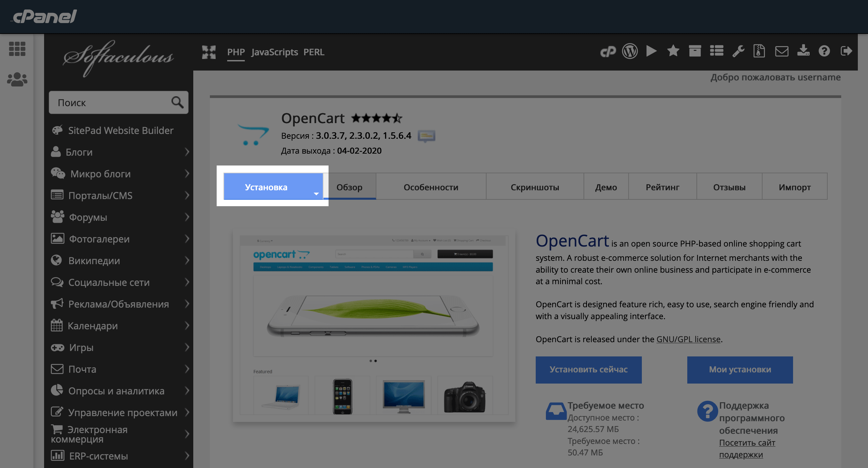
Task: Expand the Википедии category
Action: [119, 261]
